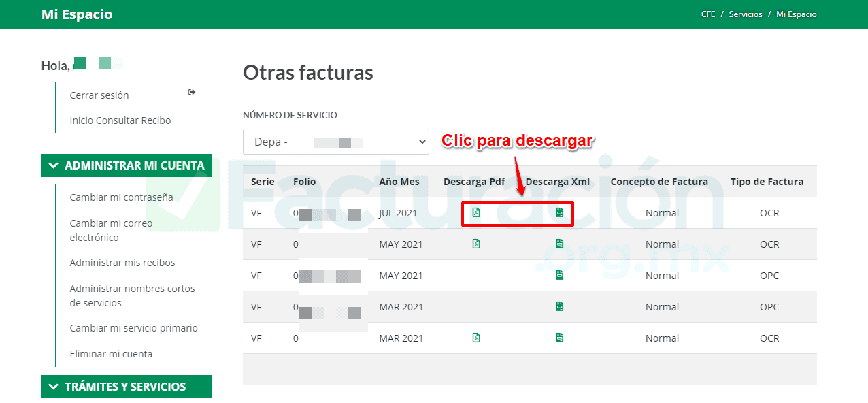
Task: Open the NÚMERO DE SERVICIO dropdown
Action: point(335,142)
